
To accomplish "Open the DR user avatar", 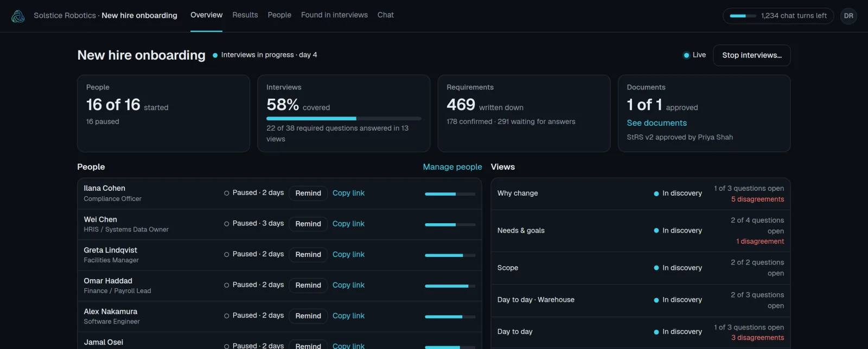I will coord(848,16).
